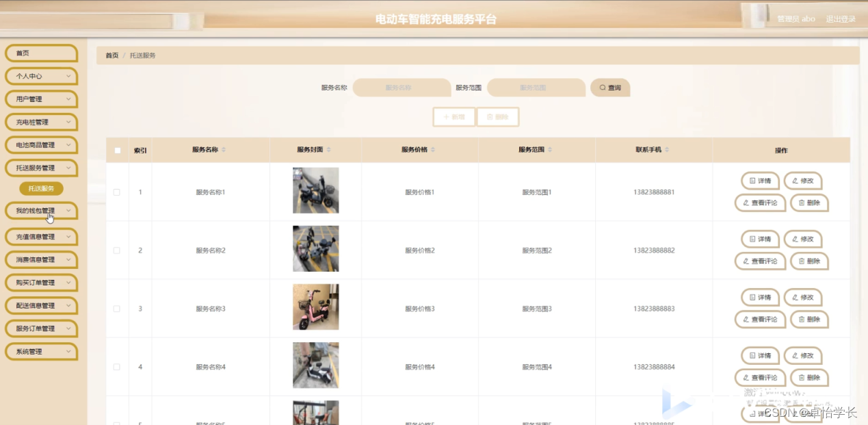Expand the 服务订单管理 menu
This screenshot has width=868, height=425.
(41, 329)
